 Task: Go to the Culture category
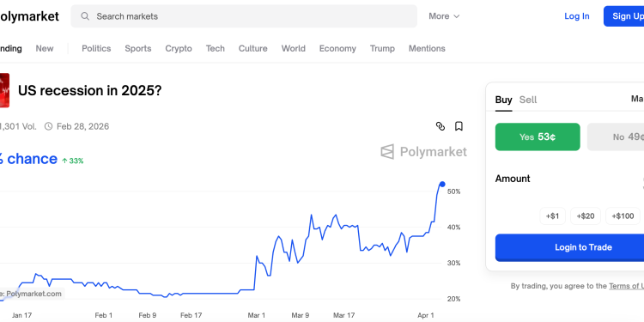(253, 48)
